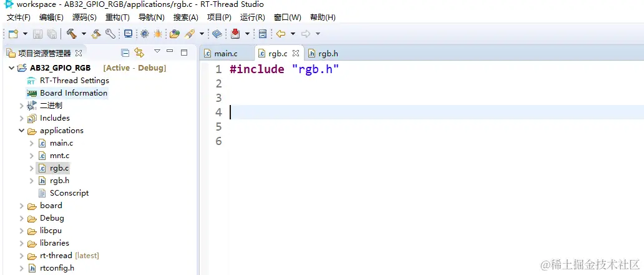
Task: Select rgb.c in the project tree
Action: 59,168
